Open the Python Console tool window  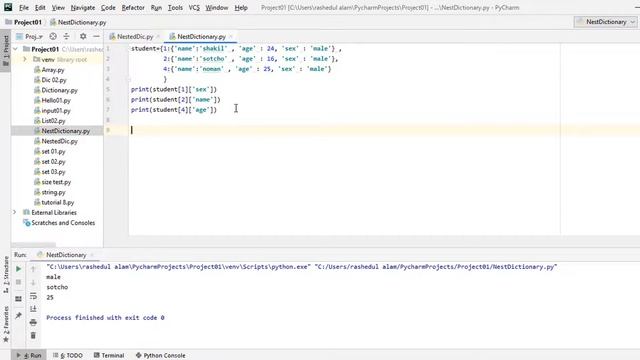pyautogui.click(x=160, y=356)
